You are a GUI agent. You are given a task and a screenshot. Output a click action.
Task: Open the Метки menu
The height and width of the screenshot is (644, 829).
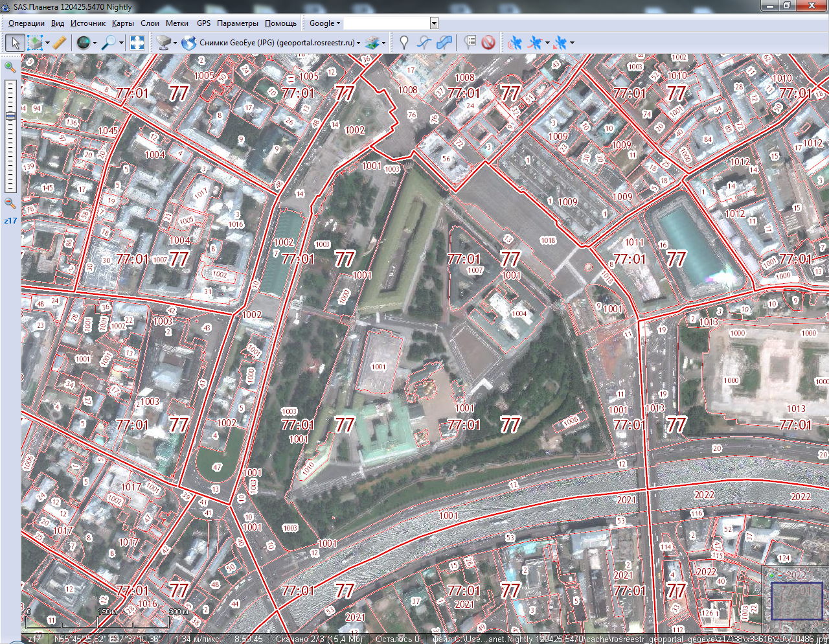(177, 23)
